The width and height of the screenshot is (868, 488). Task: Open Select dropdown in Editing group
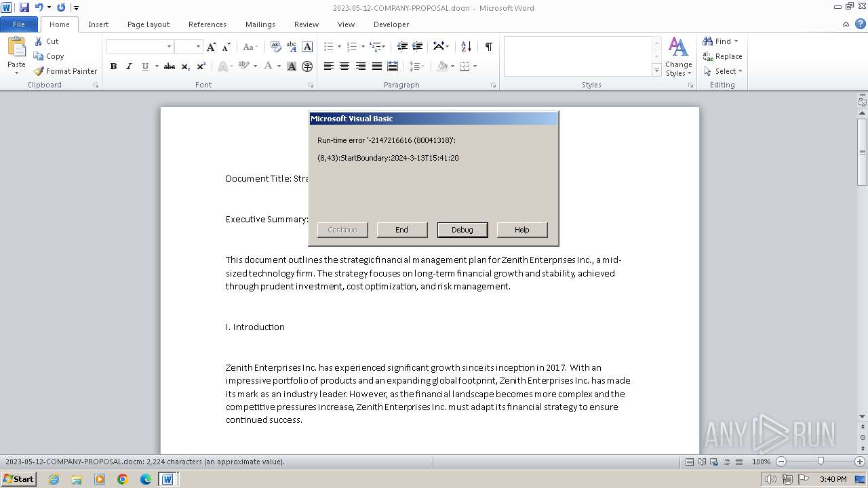(723, 71)
